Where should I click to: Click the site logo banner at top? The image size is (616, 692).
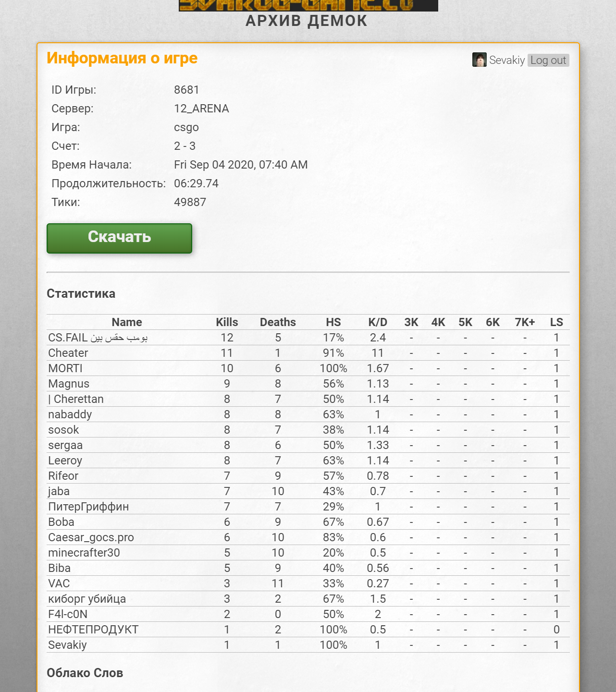click(x=308, y=5)
